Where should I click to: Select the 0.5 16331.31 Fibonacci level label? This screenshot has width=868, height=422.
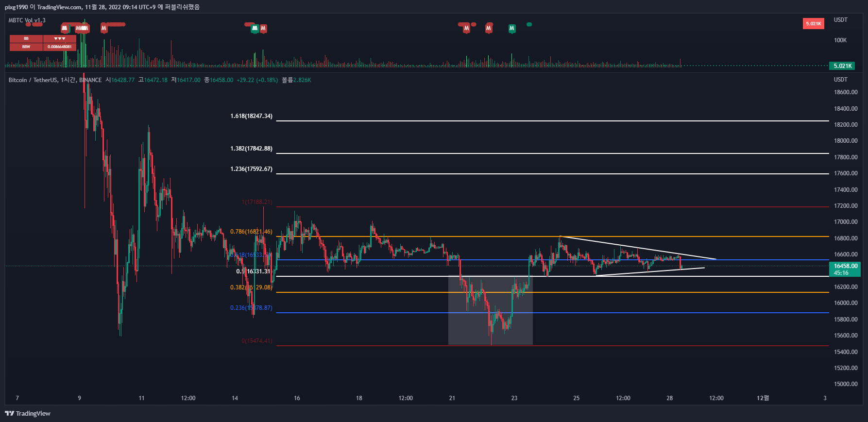click(253, 271)
